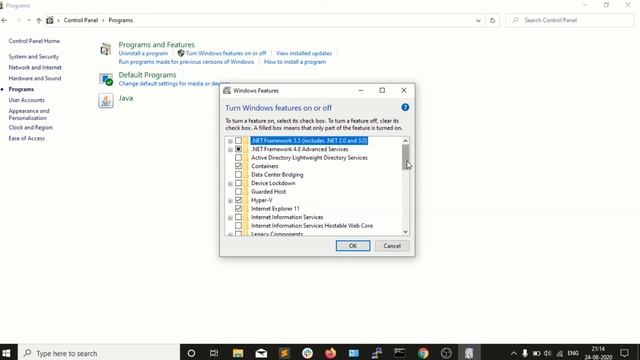This screenshot has height=360, width=640.
Task: Launch Google Chrome from taskbar
Action: tap(423, 353)
